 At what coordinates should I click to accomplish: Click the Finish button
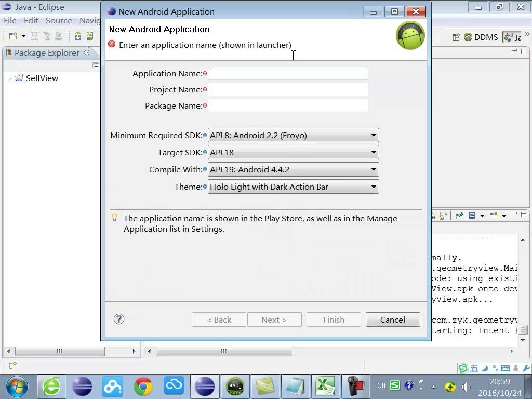click(334, 320)
